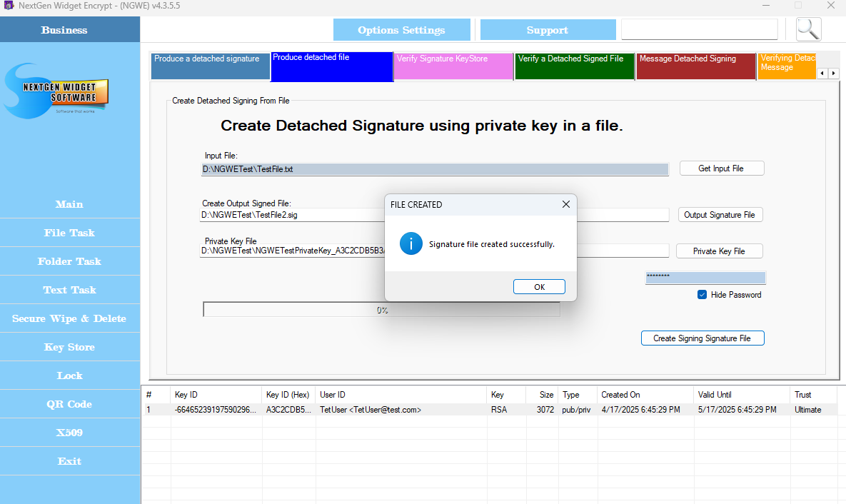The height and width of the screenshot is (504, 846).
Task: Confirm the dialog with OK
Action: pyautogui.click(x=539, y=286)
